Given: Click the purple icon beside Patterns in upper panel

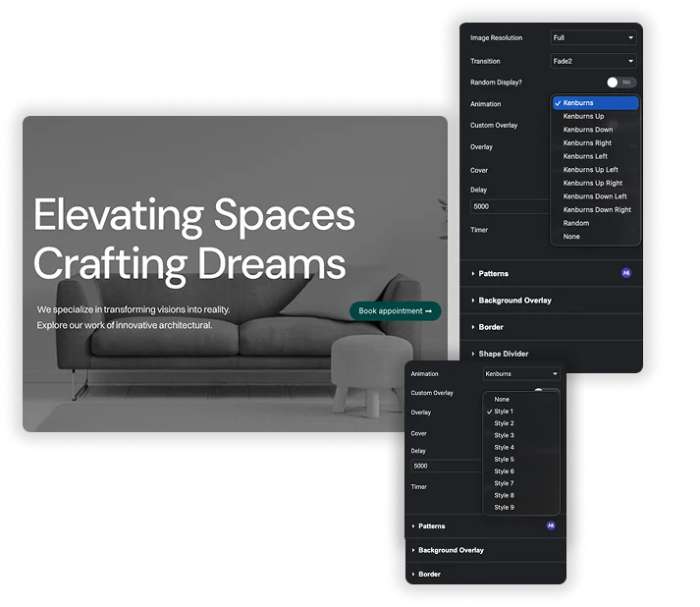Looking at the screenshot, I should [626, 273].
